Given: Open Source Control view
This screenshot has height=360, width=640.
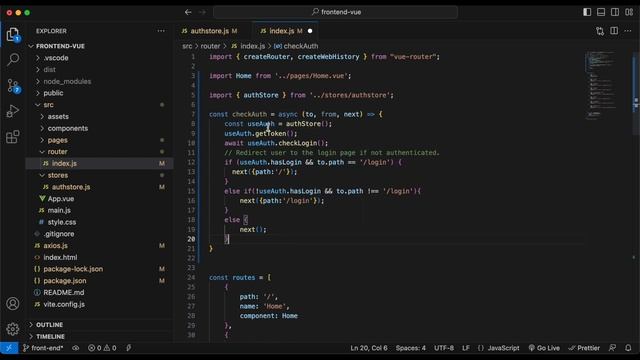Looking at the screenshot, I should [x=13, y=86].
